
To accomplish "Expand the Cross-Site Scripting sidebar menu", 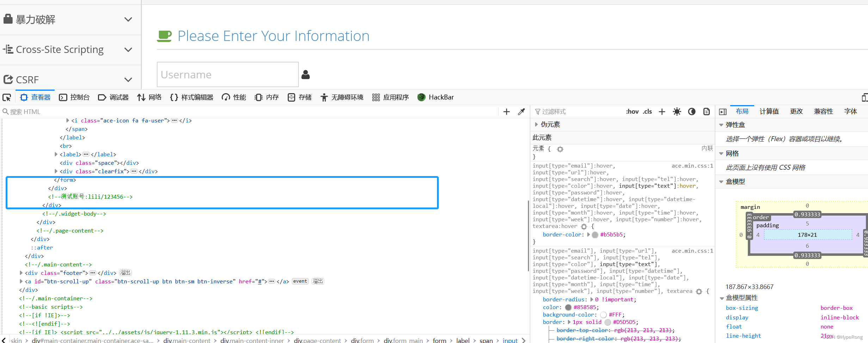I will point(70,50).
